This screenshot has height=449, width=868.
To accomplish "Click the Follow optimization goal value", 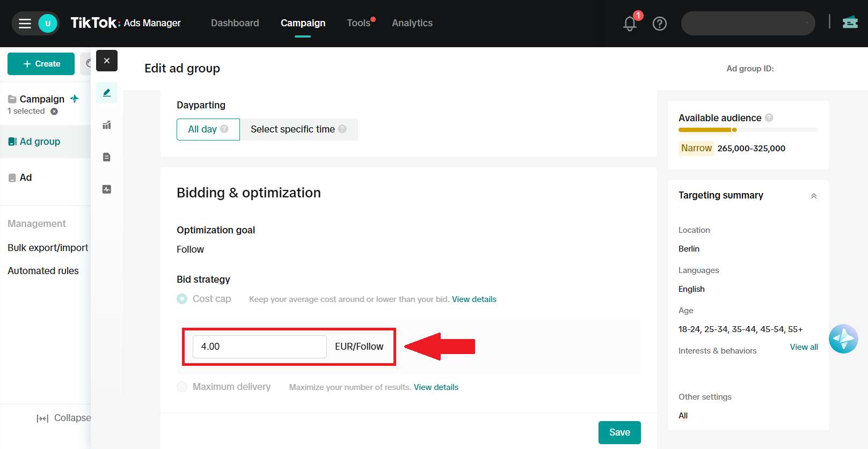I will 190,249.
